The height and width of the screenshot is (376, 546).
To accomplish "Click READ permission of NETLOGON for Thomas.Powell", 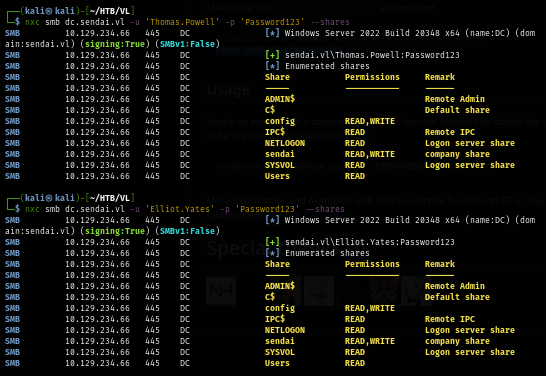I will pyautogui.click(x=355, y=143).
